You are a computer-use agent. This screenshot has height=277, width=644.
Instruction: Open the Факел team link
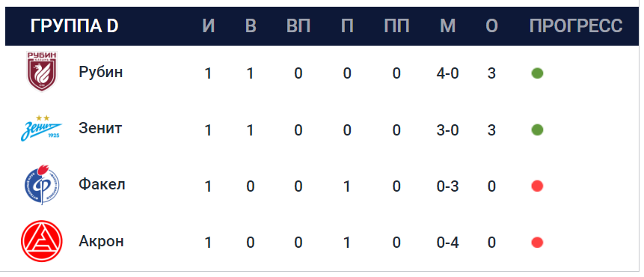click(102, 184)
